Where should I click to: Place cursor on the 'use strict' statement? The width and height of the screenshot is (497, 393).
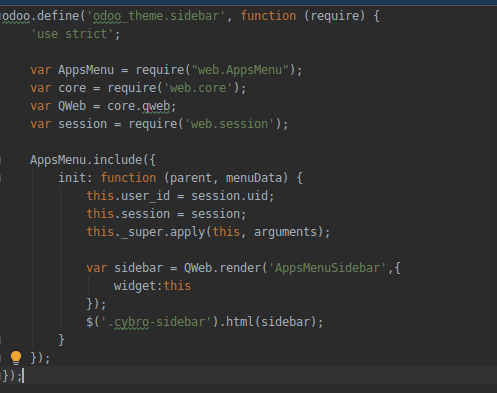point(76,34)
